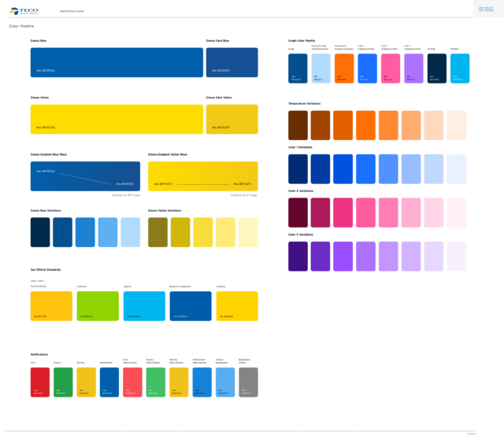Click the Emera Gradient Blue Wave box

click(x=87, y=176)
